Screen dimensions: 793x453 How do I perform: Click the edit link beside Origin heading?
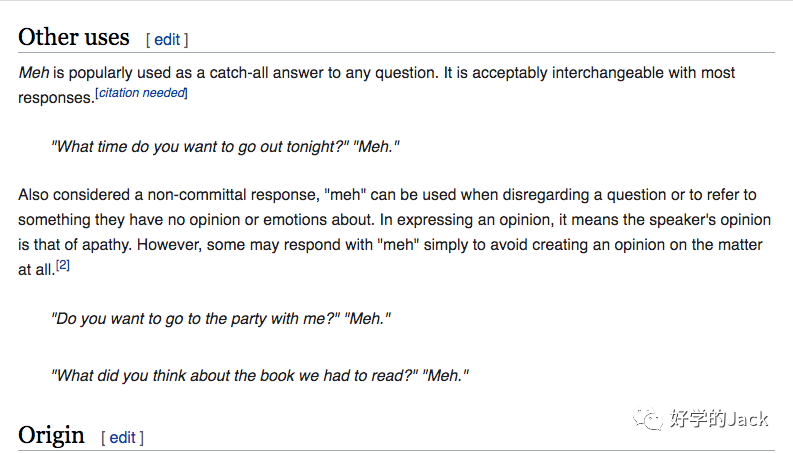coord(122,437)
